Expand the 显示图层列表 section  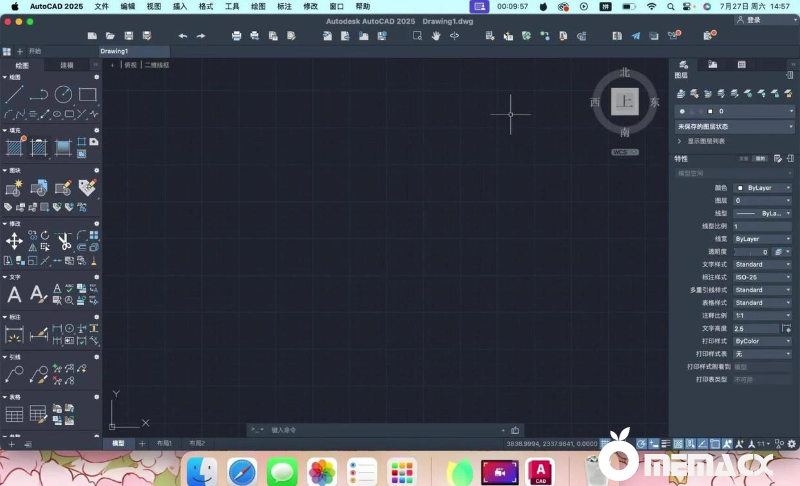pyautogui.click(x=680, y=141)
